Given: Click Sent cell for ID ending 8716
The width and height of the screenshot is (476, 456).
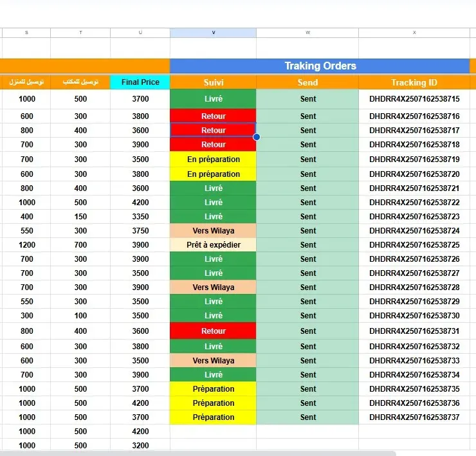Looking at the screenshot, I should (x=307, y=116).
